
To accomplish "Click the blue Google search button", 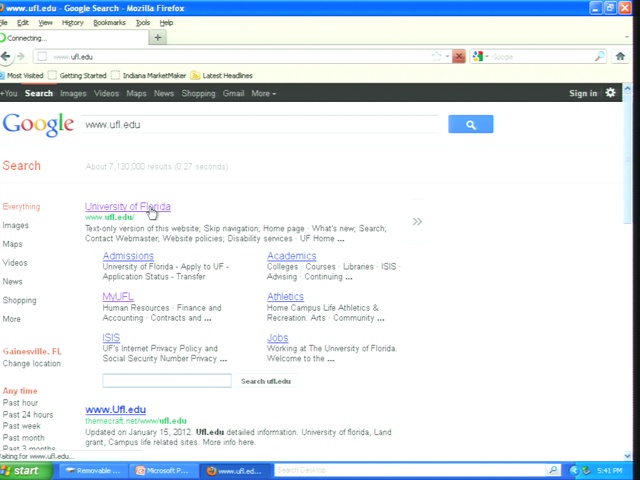I will [x=471, y=124].
